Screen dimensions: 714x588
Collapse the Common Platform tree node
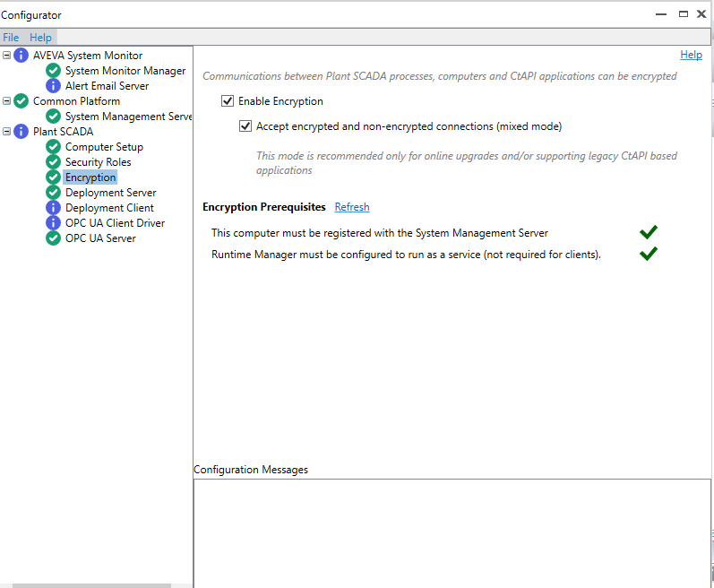pyautogui.click(x=7, y=101)
